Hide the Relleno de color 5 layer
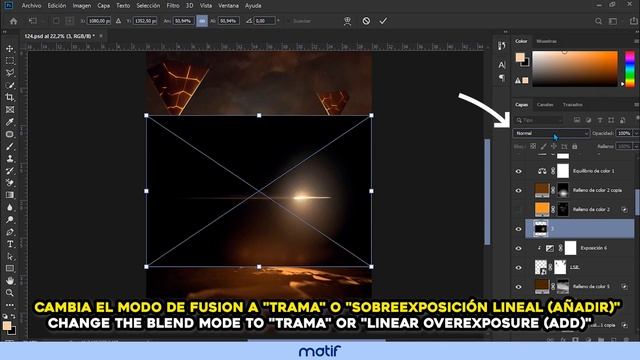This screenshot has width=640, height=360. (518, 287)
